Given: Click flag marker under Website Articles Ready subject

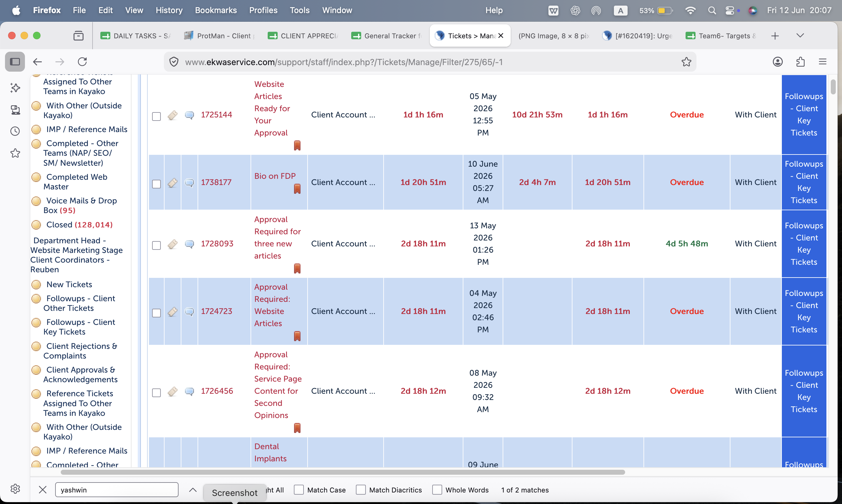Looking at the screenshot, I should click(x=297, y=145).
